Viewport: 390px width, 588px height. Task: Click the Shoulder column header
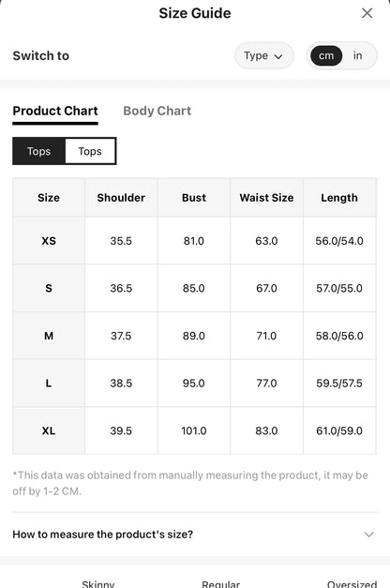[x=121, y=198]
